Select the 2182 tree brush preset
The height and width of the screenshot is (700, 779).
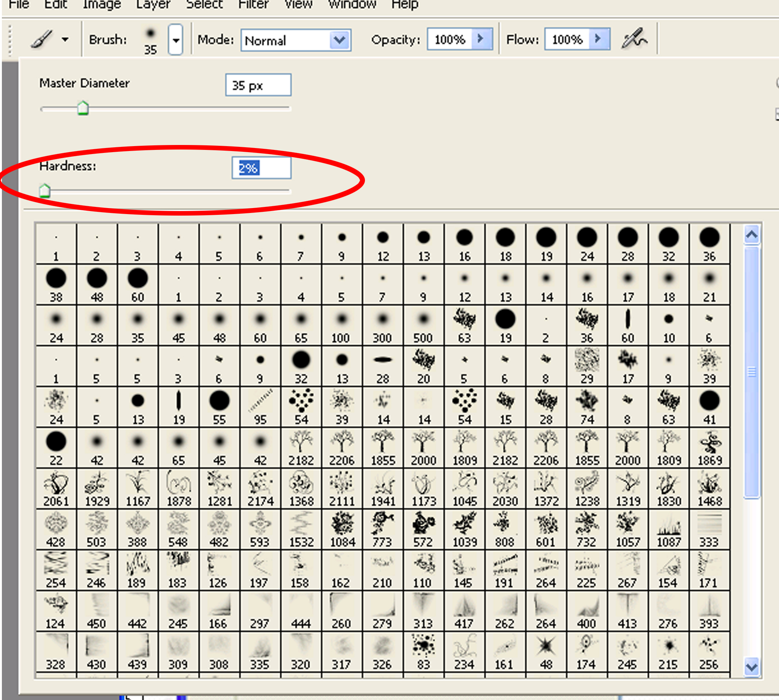pos(301,447)
